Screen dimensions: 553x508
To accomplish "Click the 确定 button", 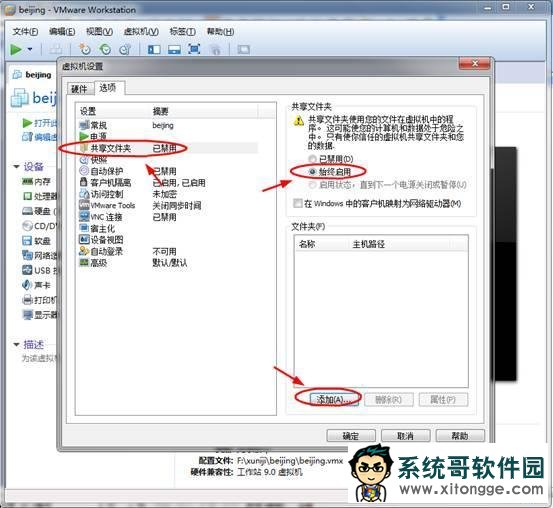I will coord(351,436).
